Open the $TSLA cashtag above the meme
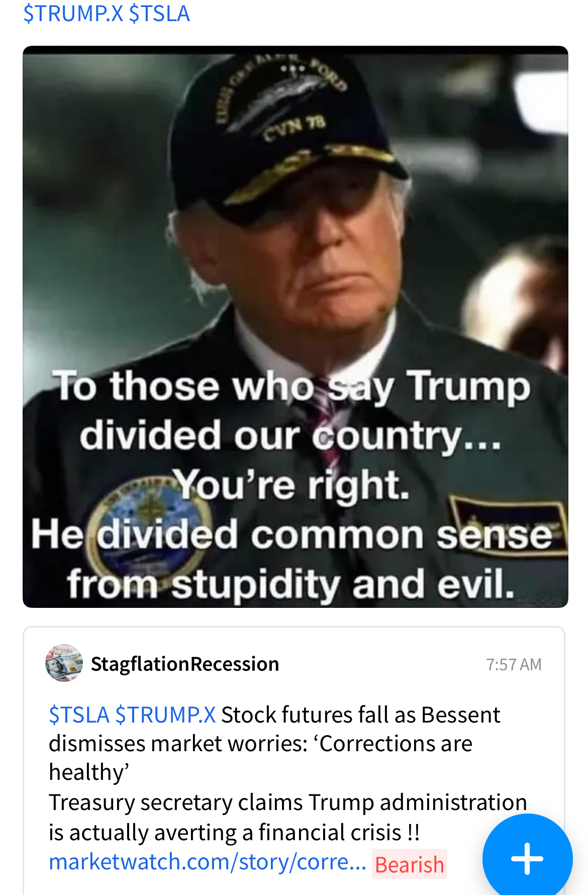Image resolution: width=588 pixels, height=895 pixels. tap(159, 13)
